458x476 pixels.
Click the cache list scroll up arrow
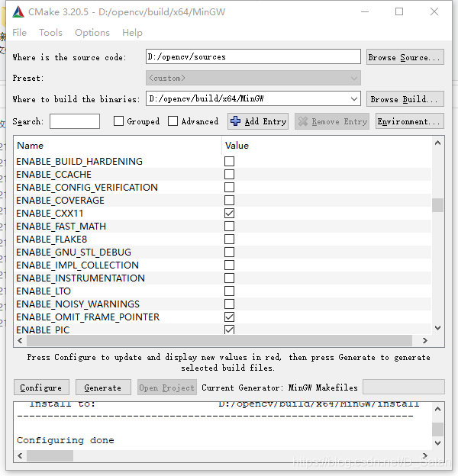[437, 143]
